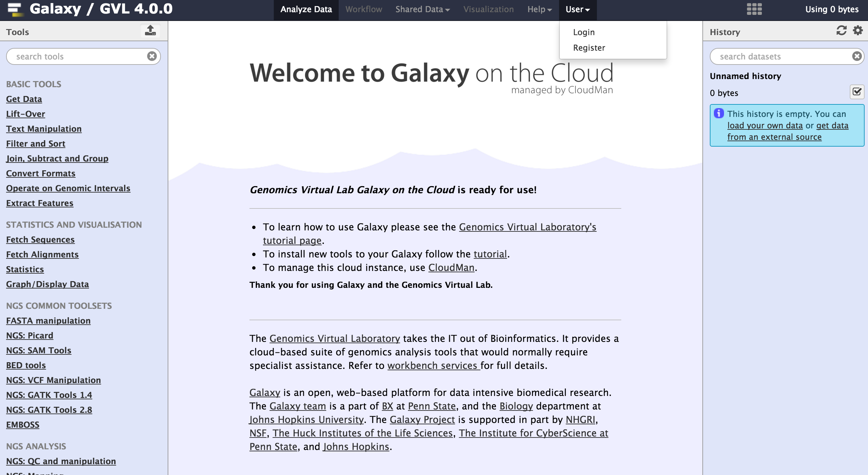Viewport: 868px width, 475px height.
Task: Switch to Analyze Data tab
Action: [306, 9]
